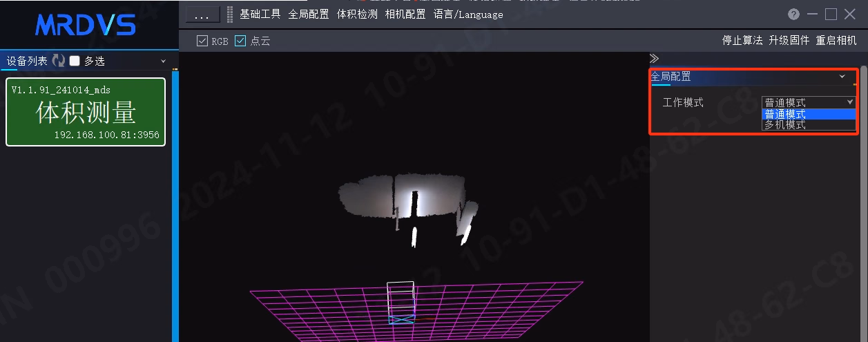The width and height of the screenshot is (868, 342).
Task: Click the refresh icon beside 设备列表
Action: (59, 61)
